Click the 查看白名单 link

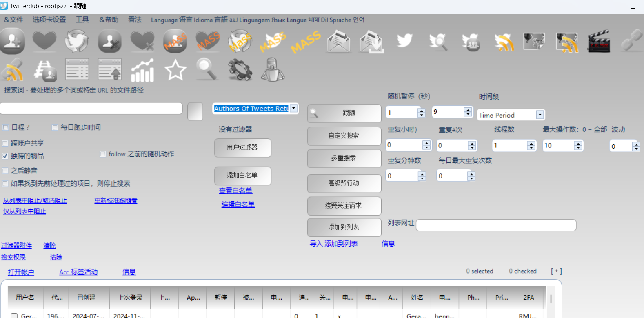coord(235,191)
